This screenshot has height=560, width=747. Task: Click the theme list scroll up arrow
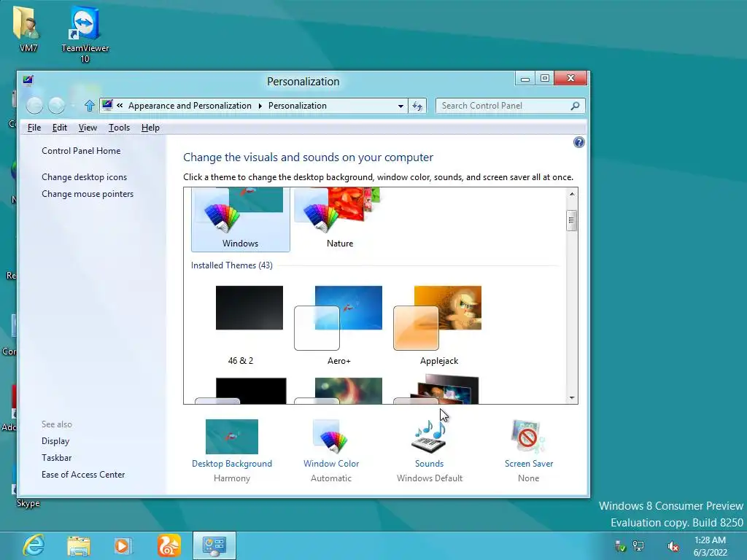click(572, 194)
